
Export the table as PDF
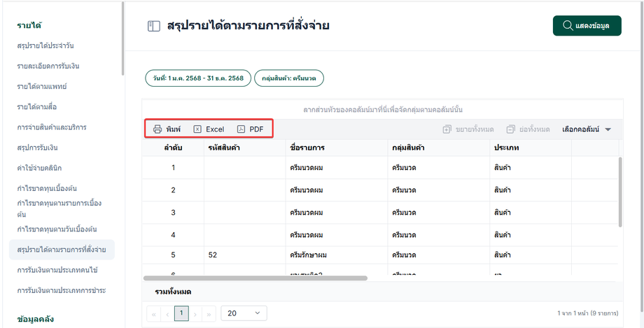coord(251,129)
